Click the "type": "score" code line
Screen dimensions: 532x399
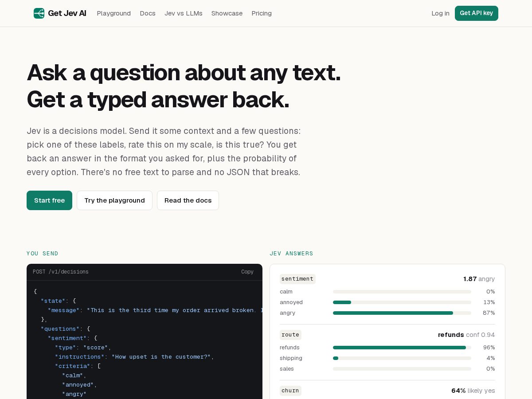(83, 348)
